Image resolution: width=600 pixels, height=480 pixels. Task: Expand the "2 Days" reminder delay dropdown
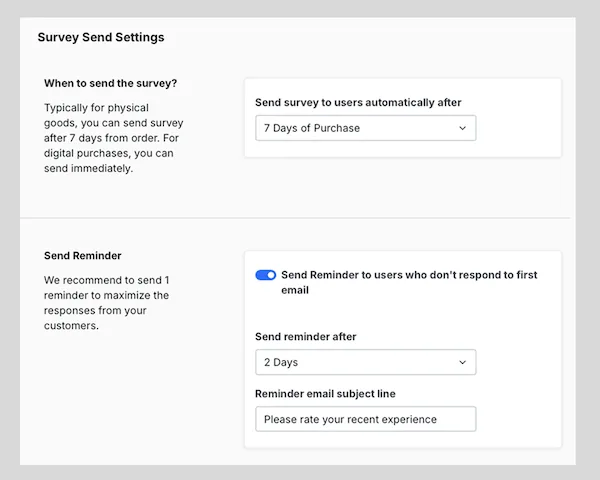tap(365, 362)
